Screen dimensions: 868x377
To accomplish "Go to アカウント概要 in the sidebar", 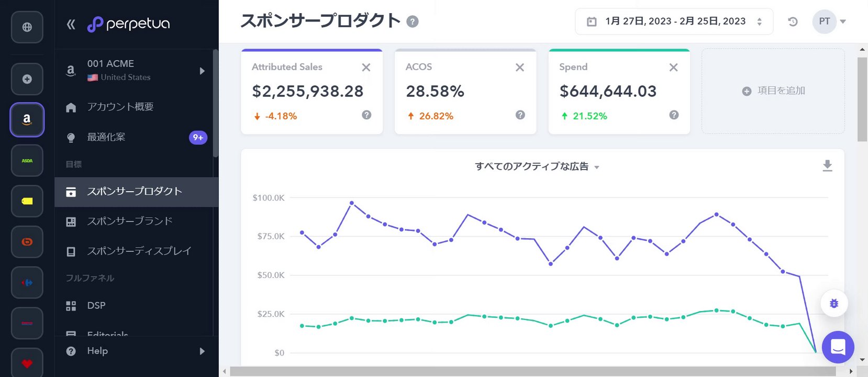I will [x=120, y=107].
